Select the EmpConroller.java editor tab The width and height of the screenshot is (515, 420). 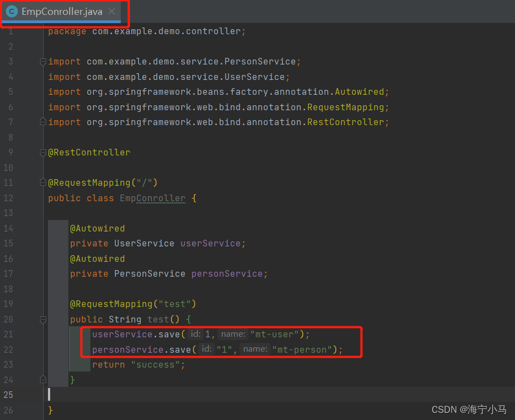click(61, 12)
